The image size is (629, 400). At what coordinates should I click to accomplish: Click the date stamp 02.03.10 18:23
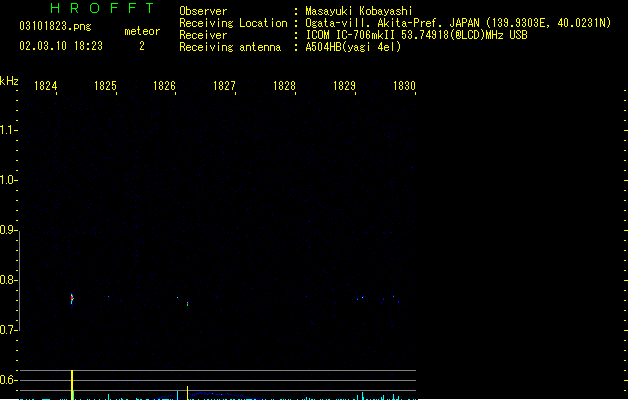pyautogui.click(x=61, y=46)
